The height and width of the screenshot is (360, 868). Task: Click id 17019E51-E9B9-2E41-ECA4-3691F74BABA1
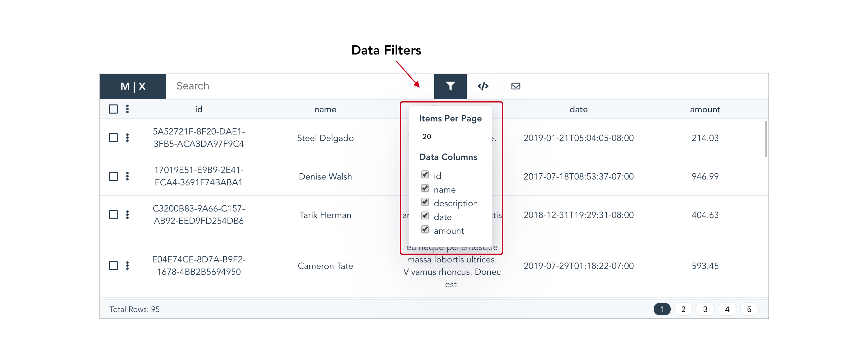coord(199,176)
